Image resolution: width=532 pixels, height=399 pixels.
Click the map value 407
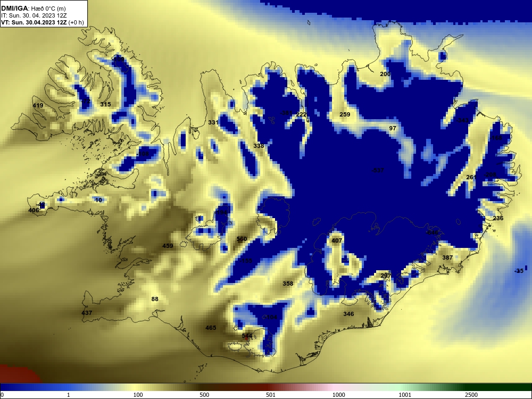coord(337,241)
